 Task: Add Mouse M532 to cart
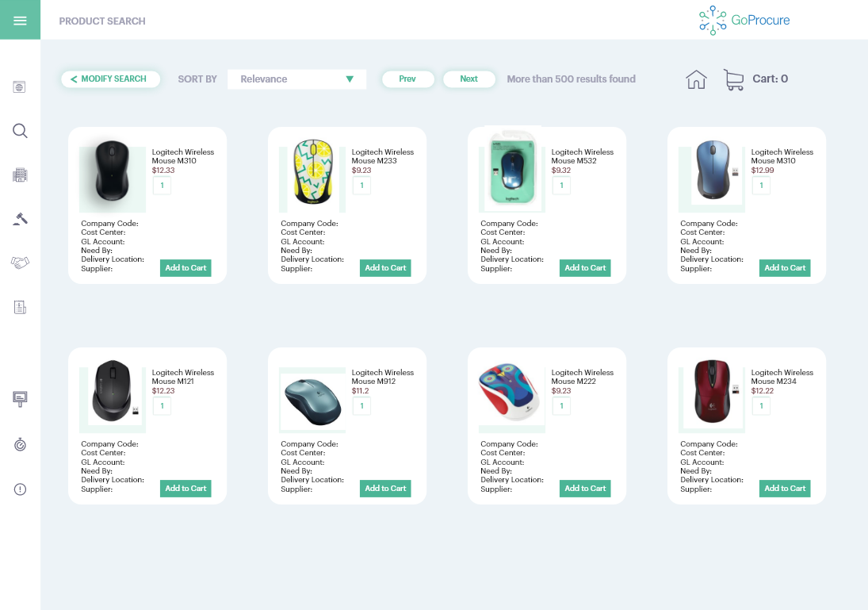click(585, 268)
